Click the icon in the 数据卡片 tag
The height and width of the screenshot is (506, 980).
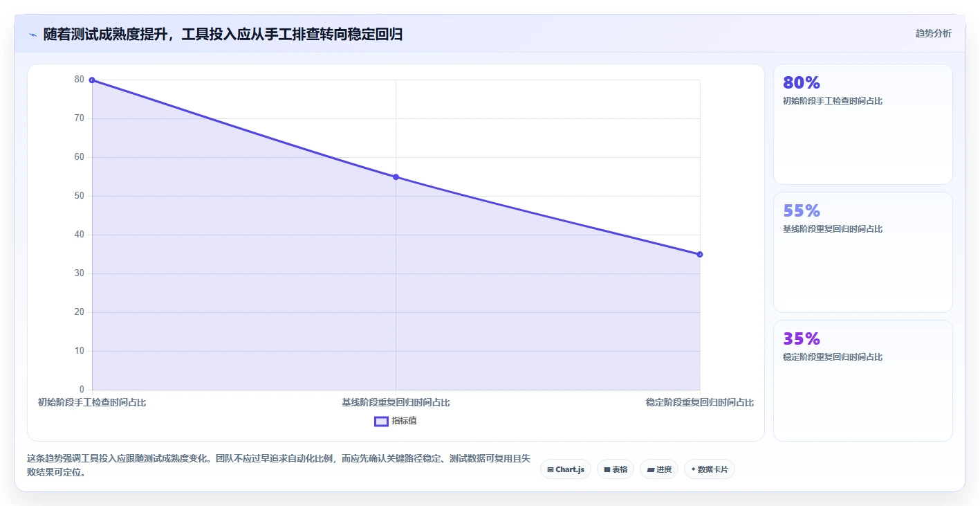pyautogui.click(x=693, y=469)
